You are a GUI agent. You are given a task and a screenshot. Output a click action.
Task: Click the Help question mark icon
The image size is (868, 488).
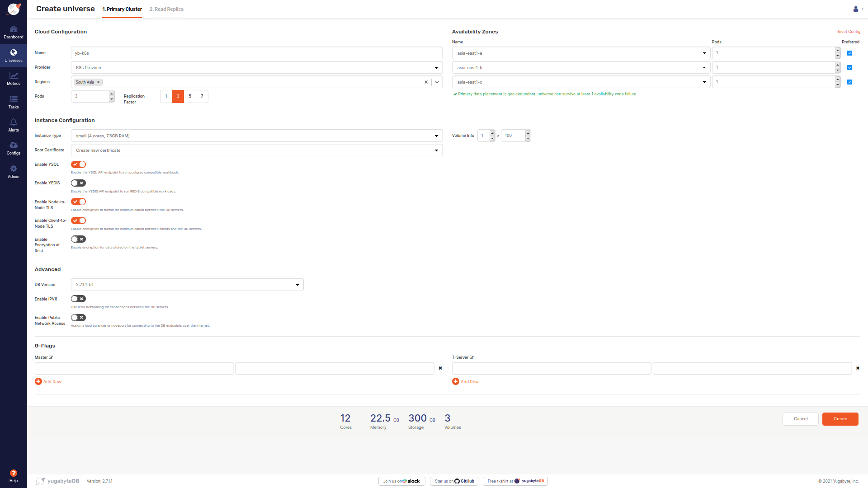coord(14,473)
